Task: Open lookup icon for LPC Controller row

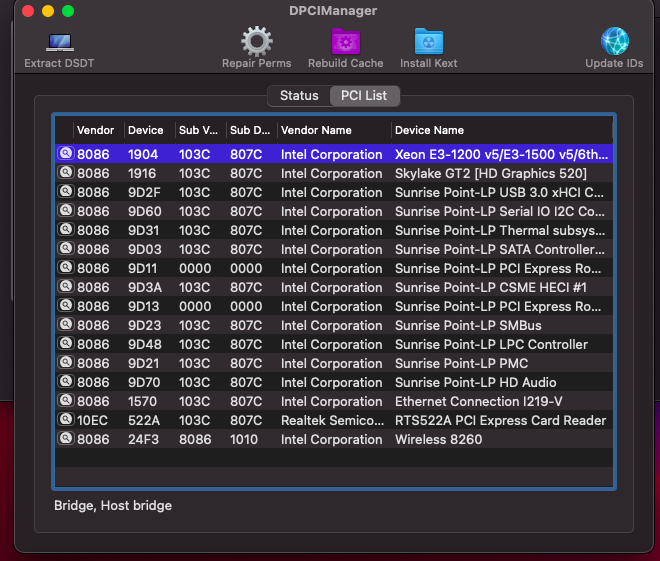Action: pos(66,343)
